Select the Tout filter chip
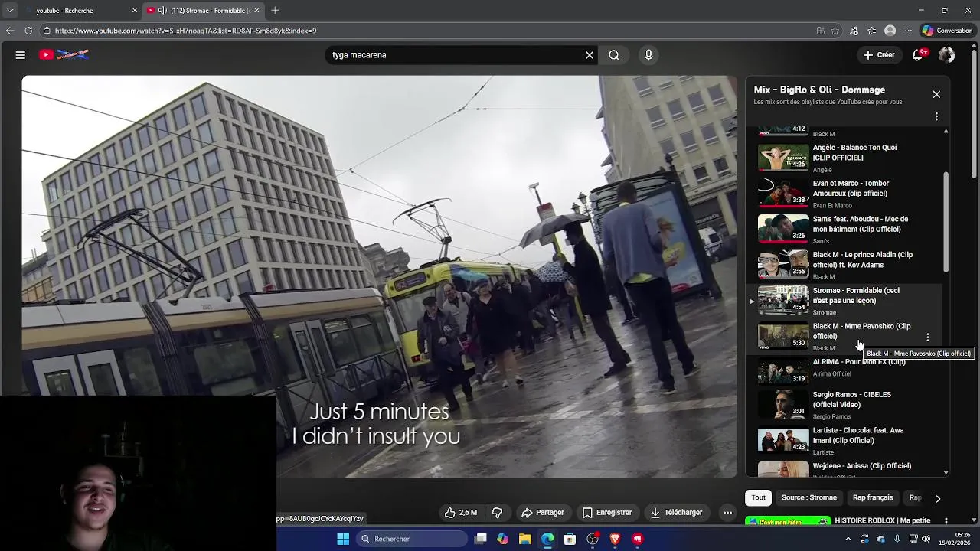 tap(758, 497)
